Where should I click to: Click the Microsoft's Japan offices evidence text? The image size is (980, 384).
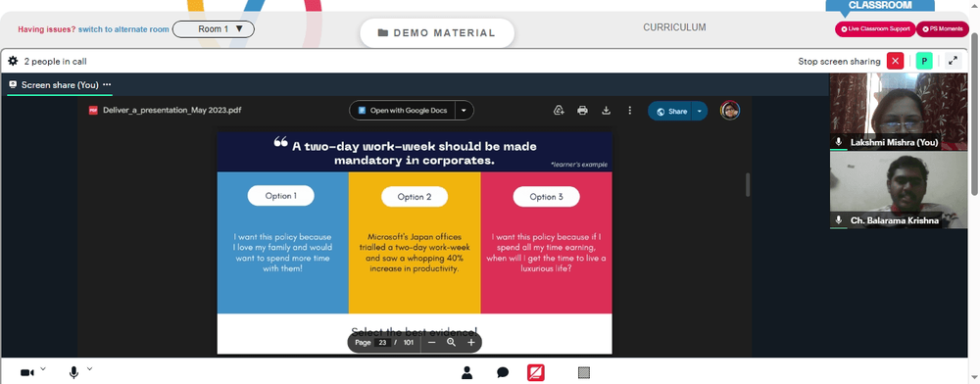414,253
